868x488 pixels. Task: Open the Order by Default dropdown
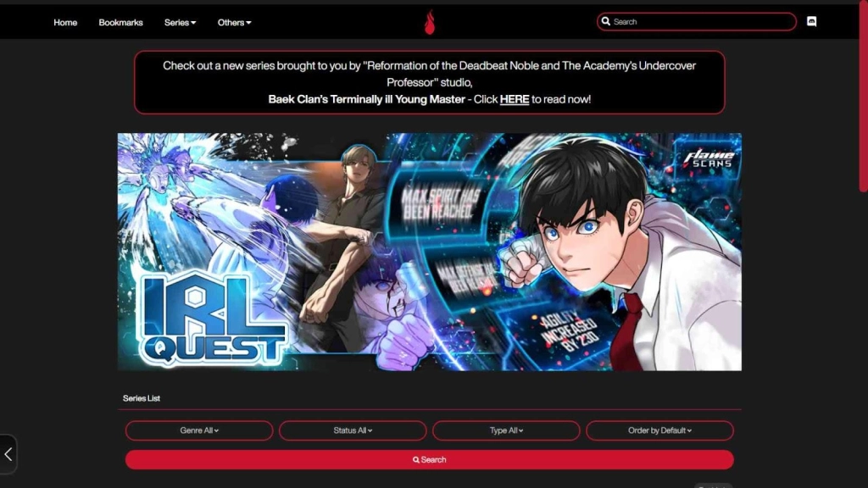(659, 430)
